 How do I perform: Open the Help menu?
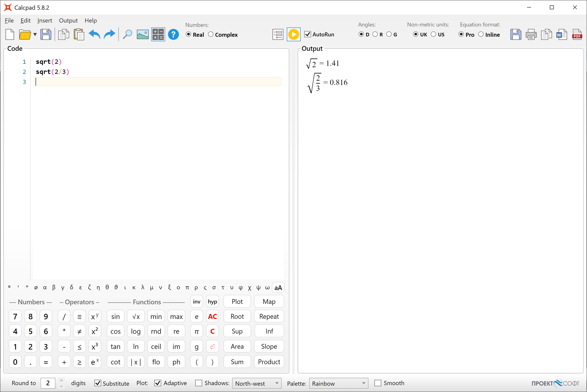point(91,21)
